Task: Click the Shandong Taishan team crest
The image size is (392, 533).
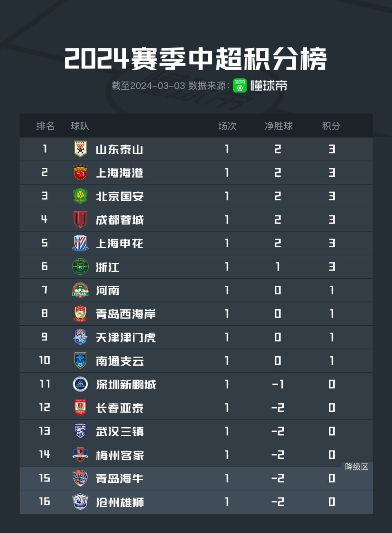Action: click(x=80, y=149)
